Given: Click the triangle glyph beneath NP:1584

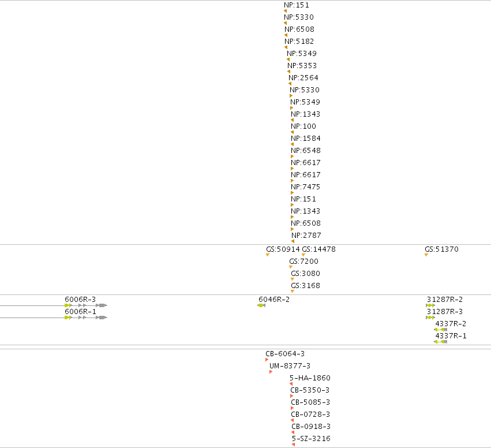Looking at the screenshot, I should pyautogui.click(x=292, y=144).
